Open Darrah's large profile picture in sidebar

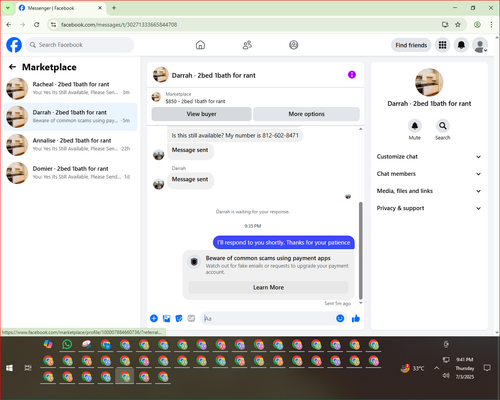click(x=429, y=82)
